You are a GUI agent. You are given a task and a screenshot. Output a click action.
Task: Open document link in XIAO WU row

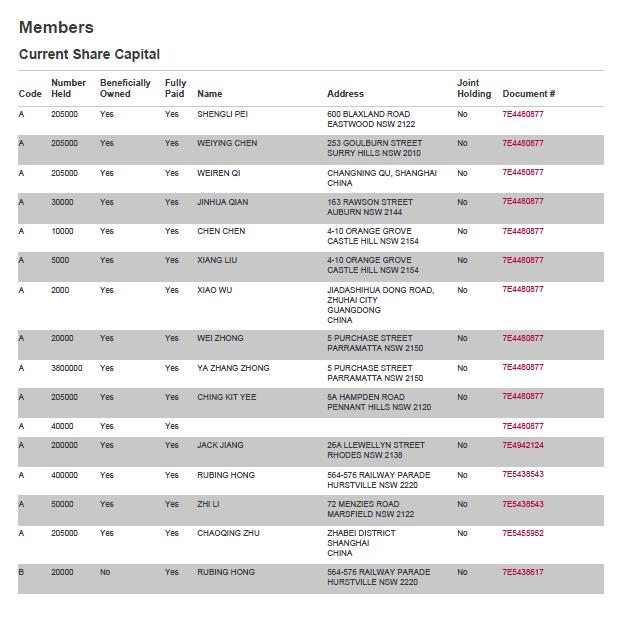coord(522,290)
